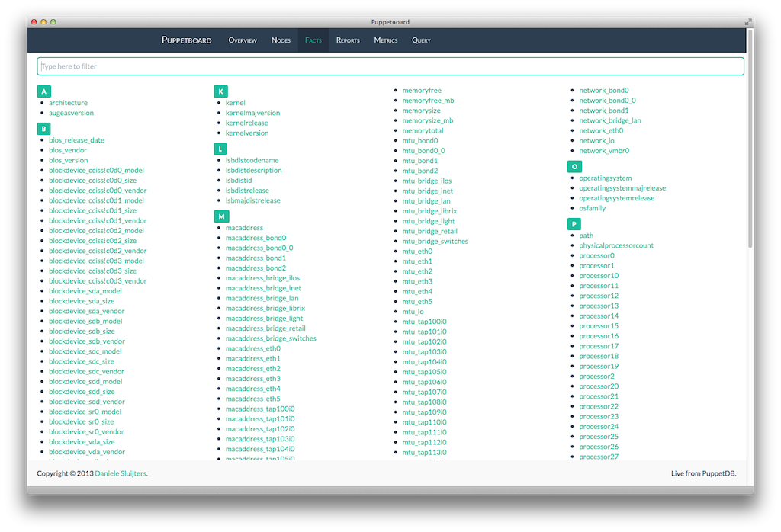Image resolution: width=781 pixels, height=532 pixels.
Task: Focus the 'Type here to filter' field
Action: click(390, 66)
